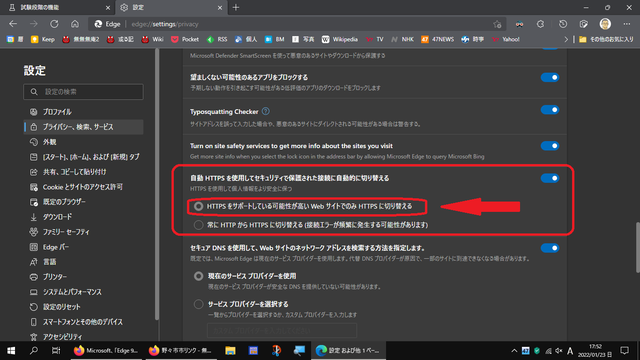This screenshot has height=360, width=640.
Task: Open the RSS bookmark
Action: 217,39
